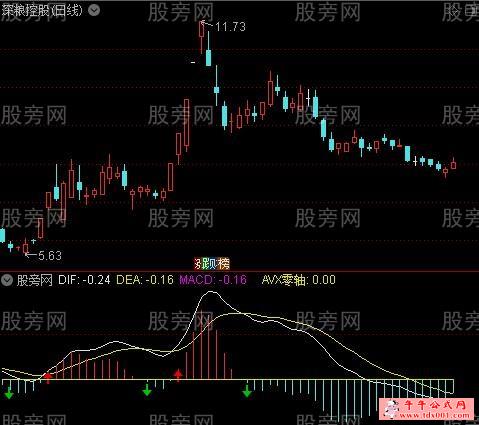The height and width of the screenshot is (425, 479).
Task: Select the 深粮控股(日线) chart title
Action: [x=42, y=10]
